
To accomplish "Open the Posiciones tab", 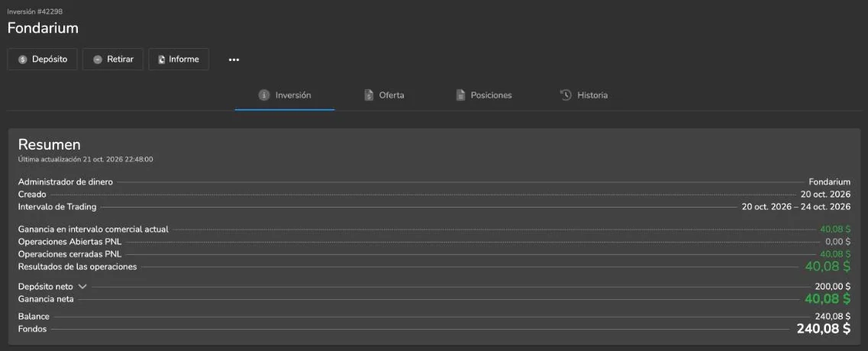I will (x=483, y=95).
